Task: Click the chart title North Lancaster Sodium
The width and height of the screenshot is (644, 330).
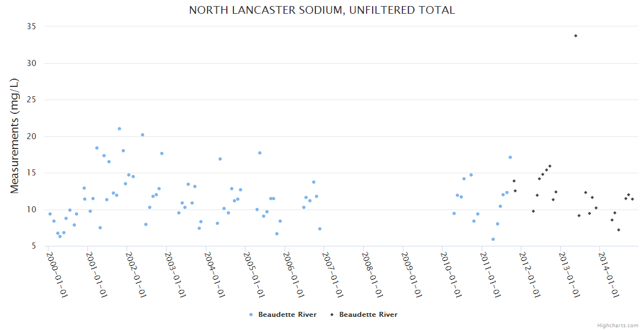Action: tap(321, 10)
